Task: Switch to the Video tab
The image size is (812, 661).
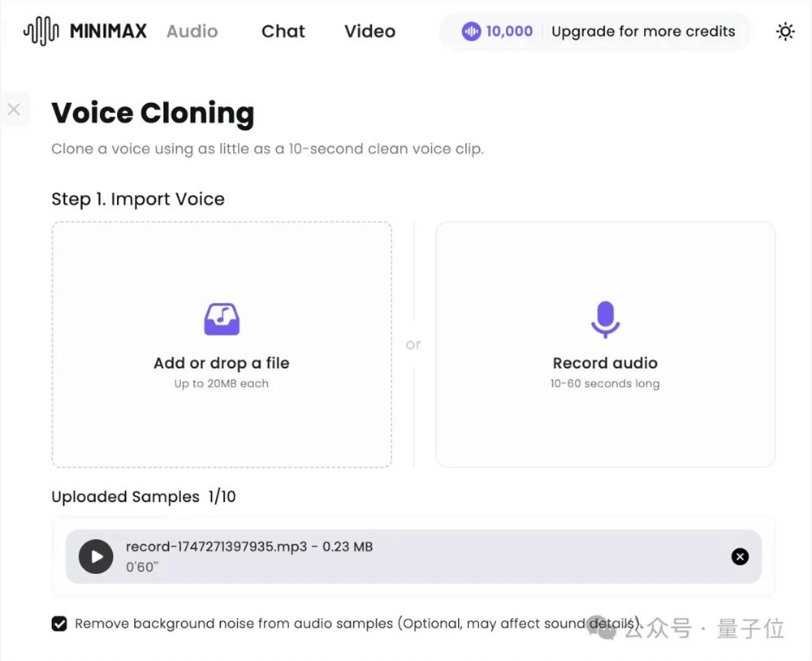Action: point(369,31)
